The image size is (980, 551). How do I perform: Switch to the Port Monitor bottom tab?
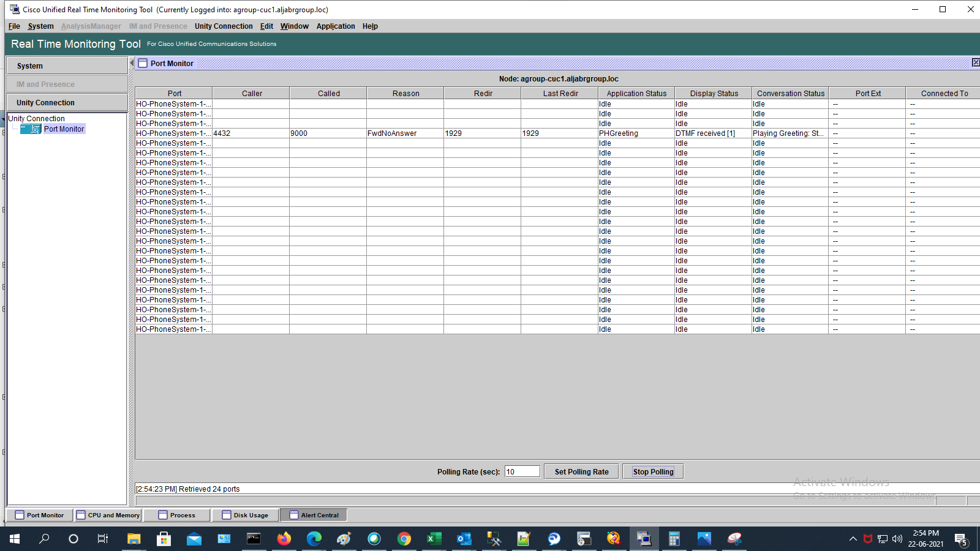point(39,515)
